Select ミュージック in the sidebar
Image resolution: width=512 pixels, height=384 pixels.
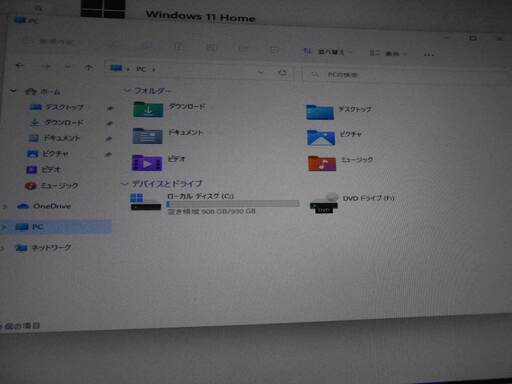tap(52, 185)
